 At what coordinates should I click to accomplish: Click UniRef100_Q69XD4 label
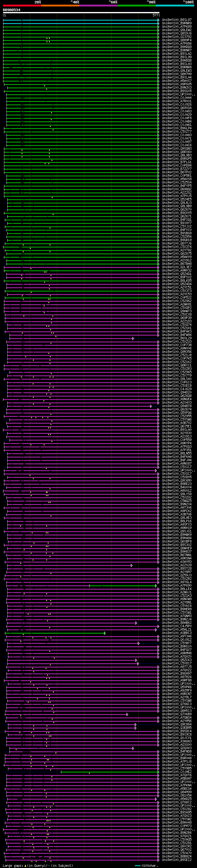177,108
